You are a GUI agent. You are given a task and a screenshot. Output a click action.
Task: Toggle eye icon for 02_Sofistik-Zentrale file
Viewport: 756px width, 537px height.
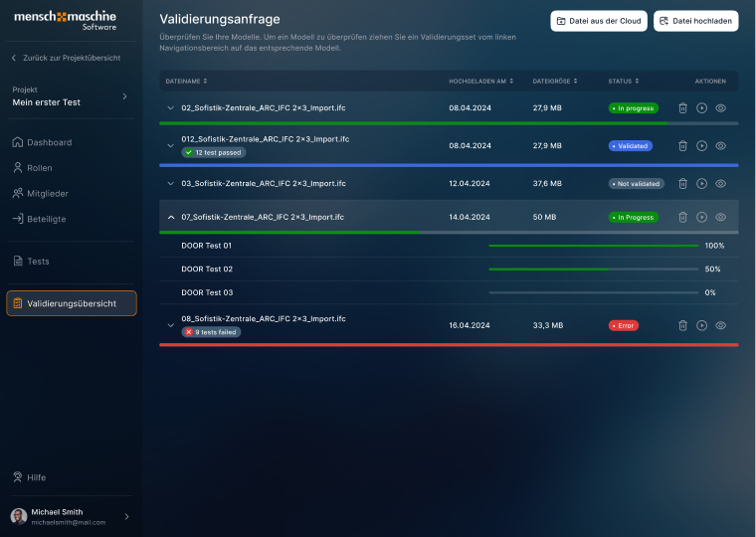(720, 108)
